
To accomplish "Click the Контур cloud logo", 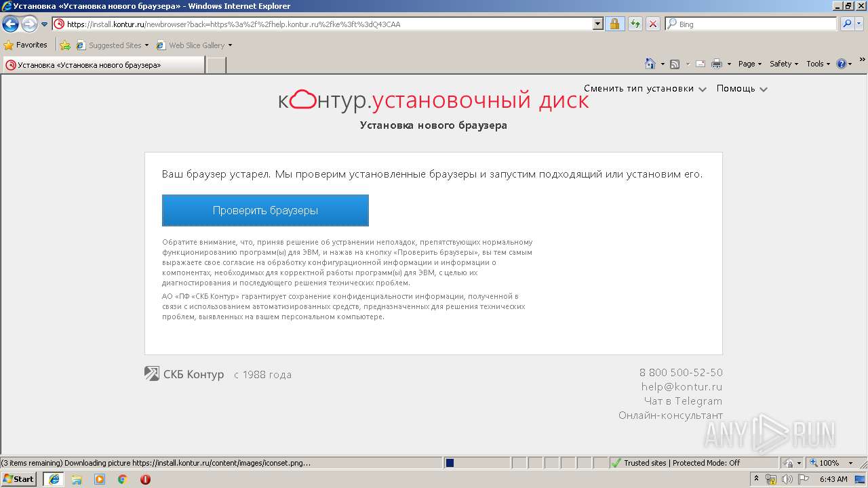I will (303, 100).
